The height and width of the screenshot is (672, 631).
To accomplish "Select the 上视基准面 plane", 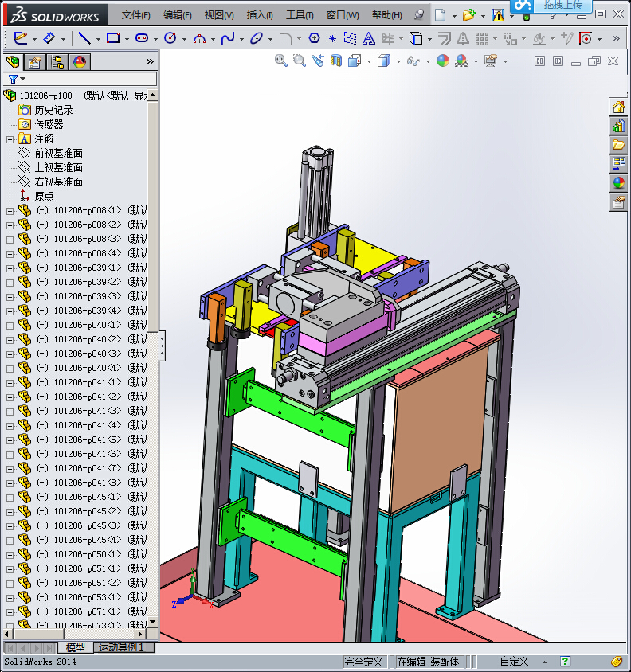I will (59, 167).
